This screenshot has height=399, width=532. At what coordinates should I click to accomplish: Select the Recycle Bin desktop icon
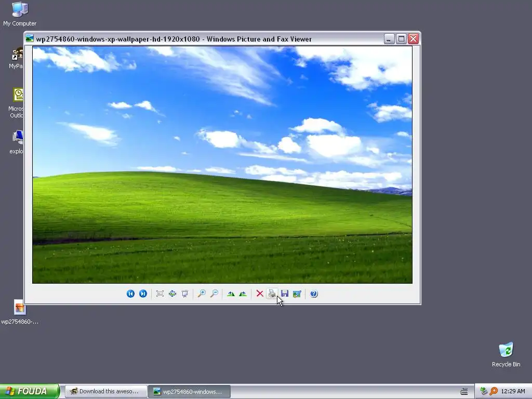[506, 354]
